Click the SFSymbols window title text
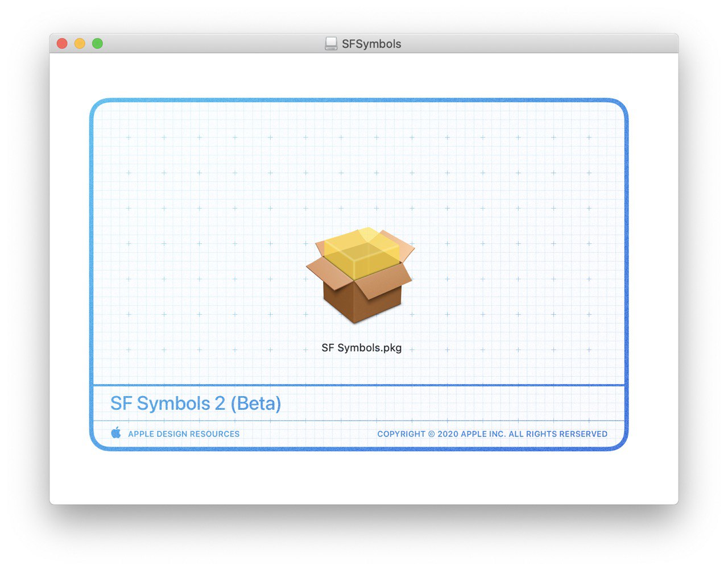The image size is (728, 570). click(x=371, y=44)
